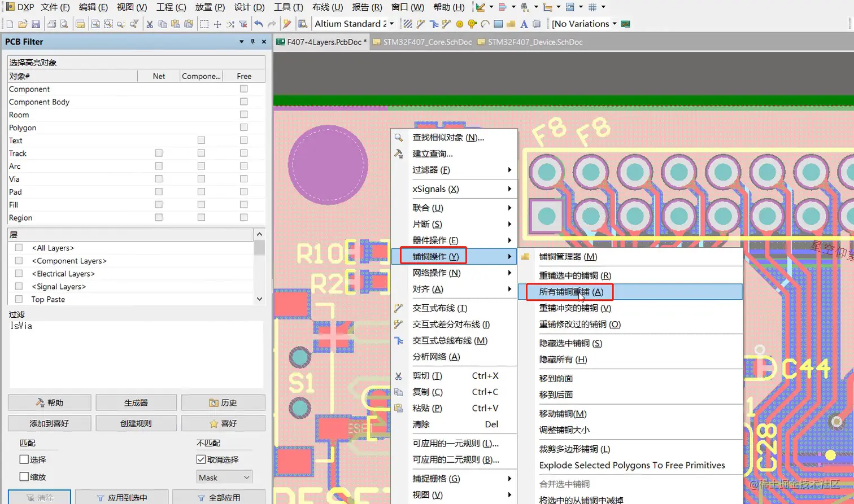Paste using toolbar clipboard icon
This screenshot has width=854, height=504.
176,24
